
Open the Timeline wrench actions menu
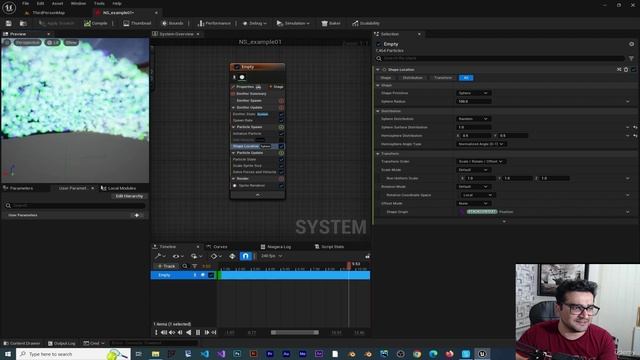click(x=160, y=256)
